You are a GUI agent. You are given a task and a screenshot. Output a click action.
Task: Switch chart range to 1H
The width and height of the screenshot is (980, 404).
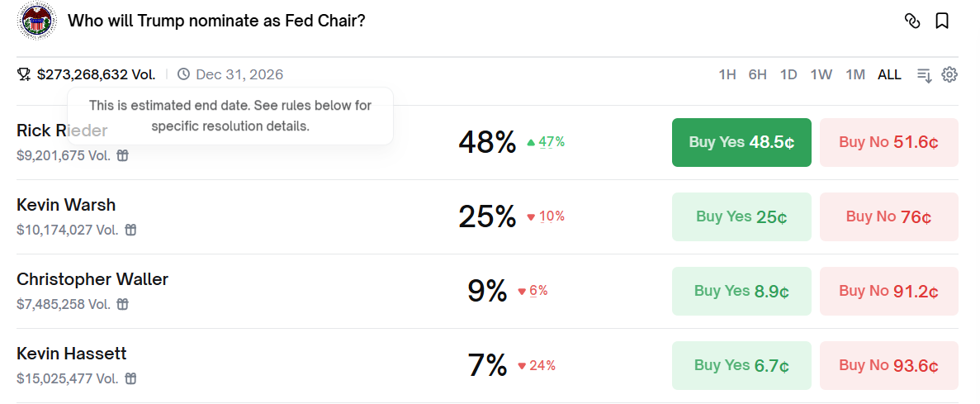click(x=727, y=74)
